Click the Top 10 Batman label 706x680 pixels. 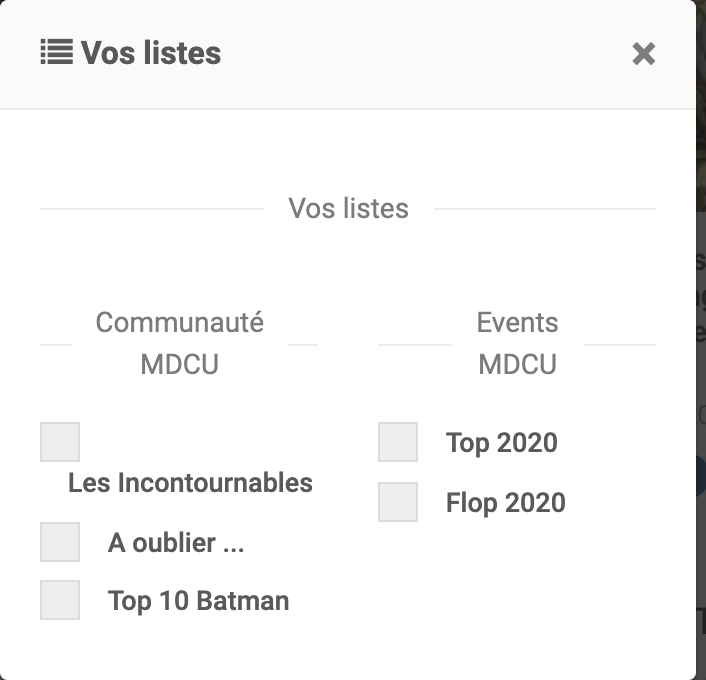199,601
